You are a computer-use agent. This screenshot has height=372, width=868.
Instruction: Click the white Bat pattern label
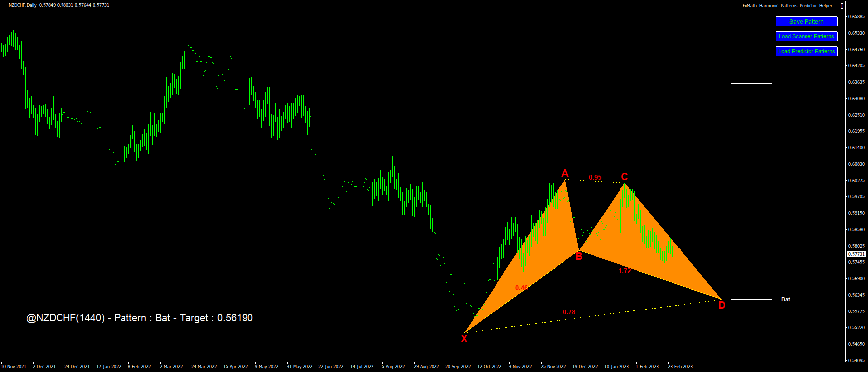[x=786, y=299]
